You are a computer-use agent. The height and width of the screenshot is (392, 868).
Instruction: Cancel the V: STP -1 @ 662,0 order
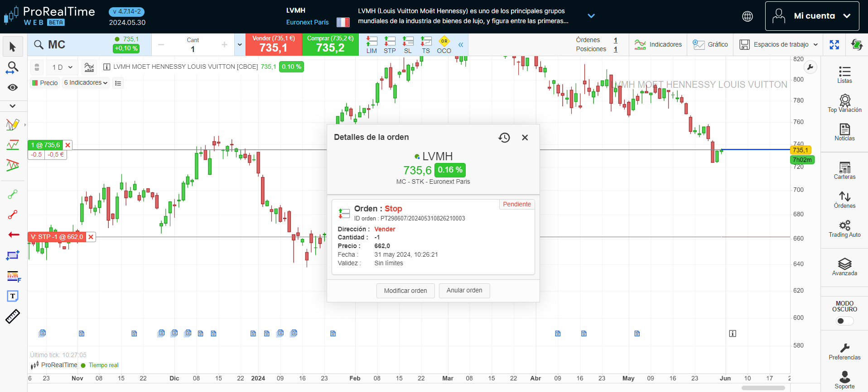(91, 237)
